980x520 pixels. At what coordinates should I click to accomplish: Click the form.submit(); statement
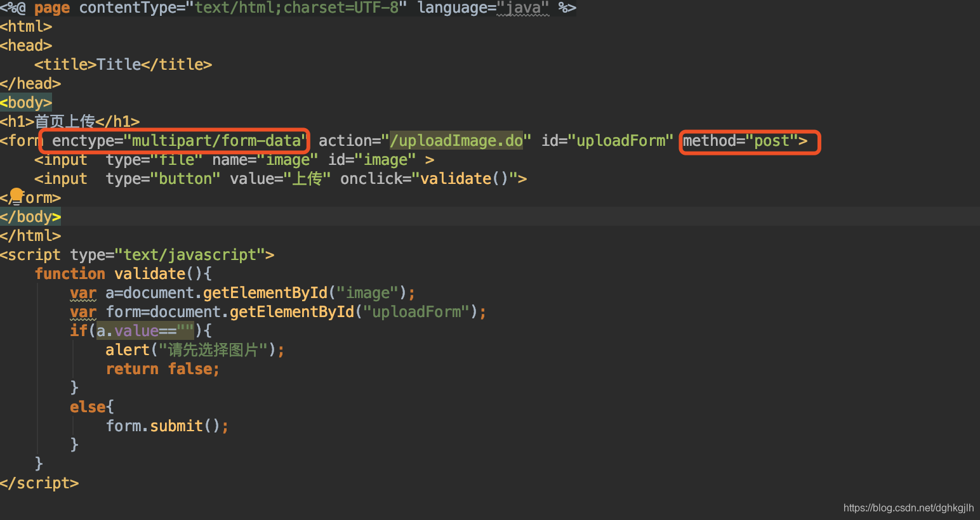coord(167,426)
